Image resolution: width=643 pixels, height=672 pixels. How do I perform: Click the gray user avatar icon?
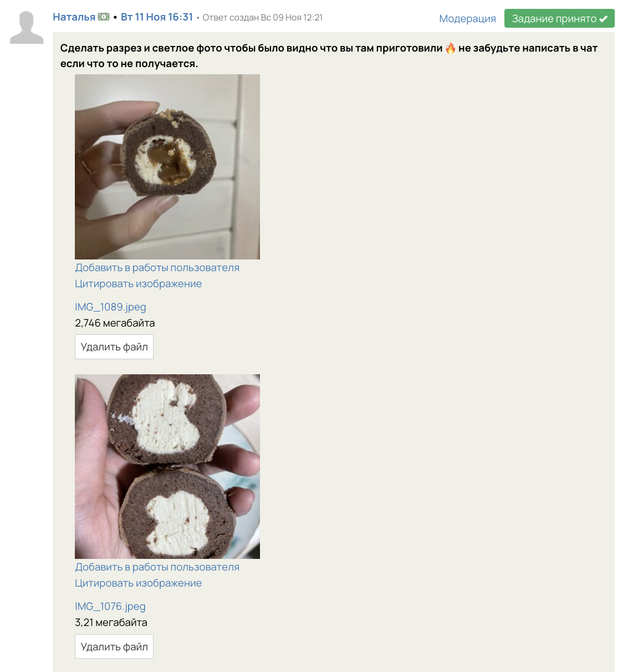point(27,27)
